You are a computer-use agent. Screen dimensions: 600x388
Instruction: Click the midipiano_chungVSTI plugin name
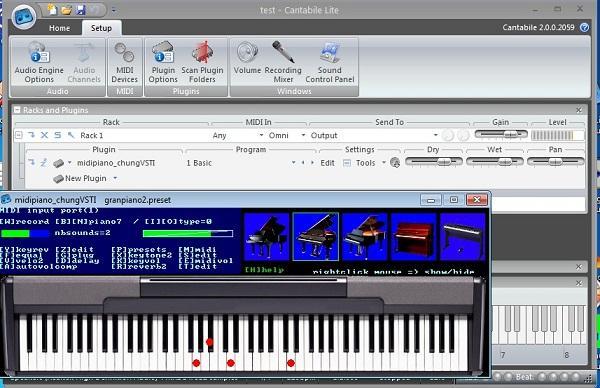tap(116, 163)
